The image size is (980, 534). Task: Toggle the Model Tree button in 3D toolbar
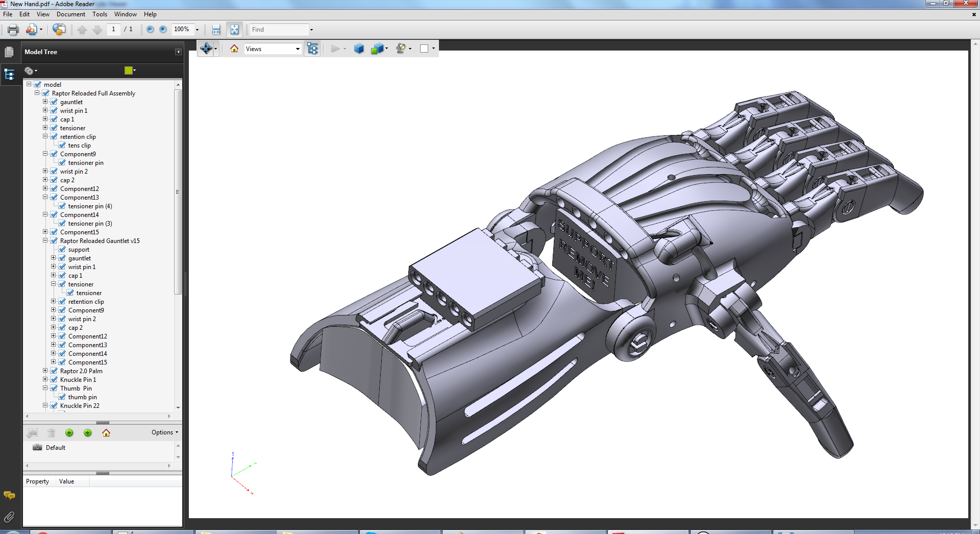point(312,48)
